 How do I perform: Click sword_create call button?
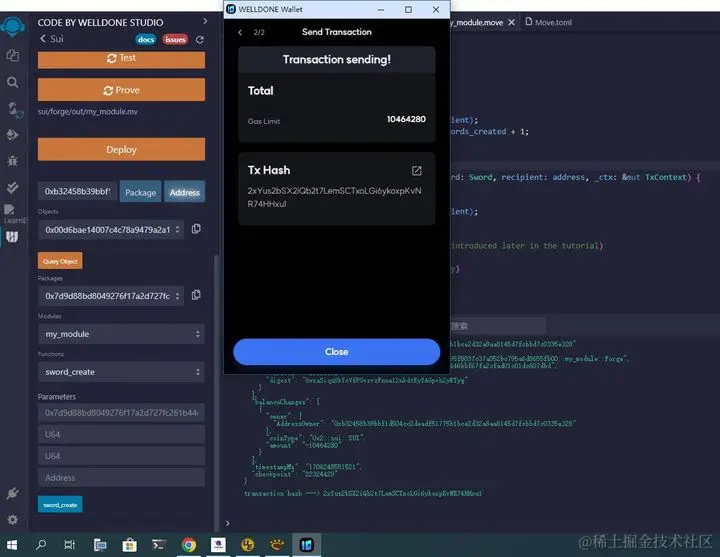pyautogui.click(x=60, y=505)
